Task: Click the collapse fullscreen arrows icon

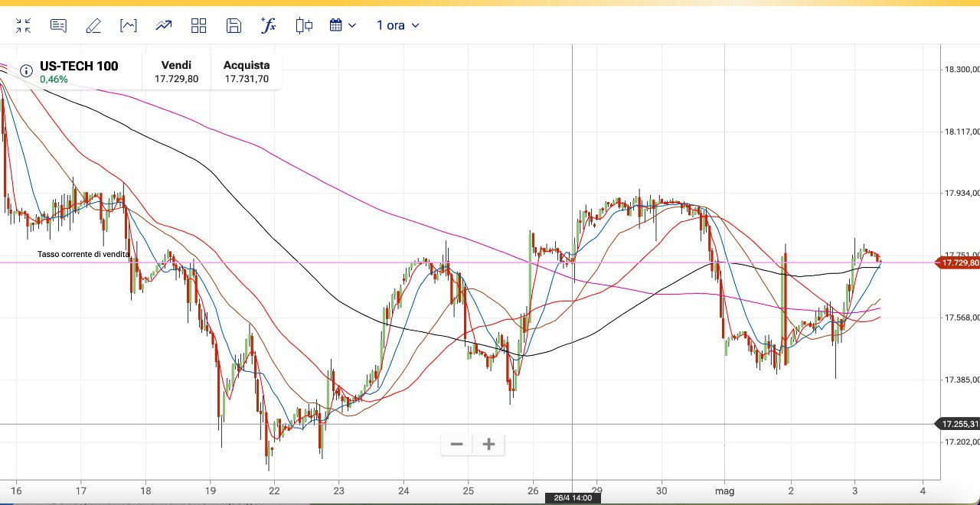Action: pos(24,26)
